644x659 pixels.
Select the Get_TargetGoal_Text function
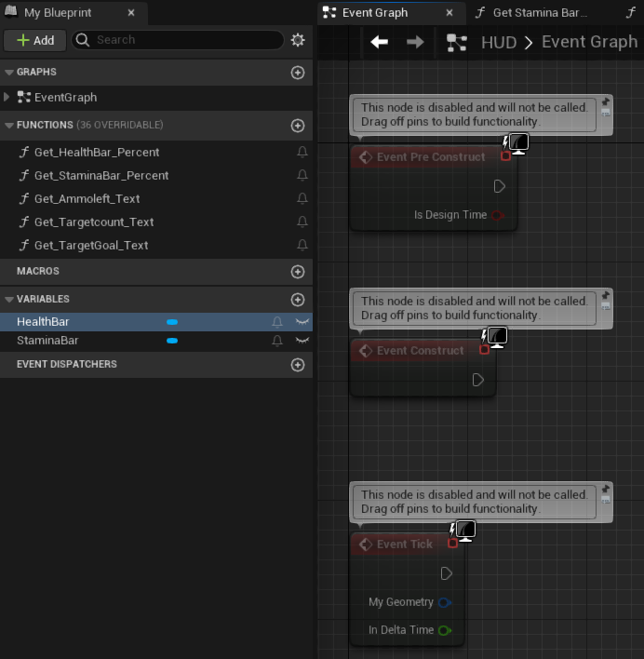[x=91, y=245]
